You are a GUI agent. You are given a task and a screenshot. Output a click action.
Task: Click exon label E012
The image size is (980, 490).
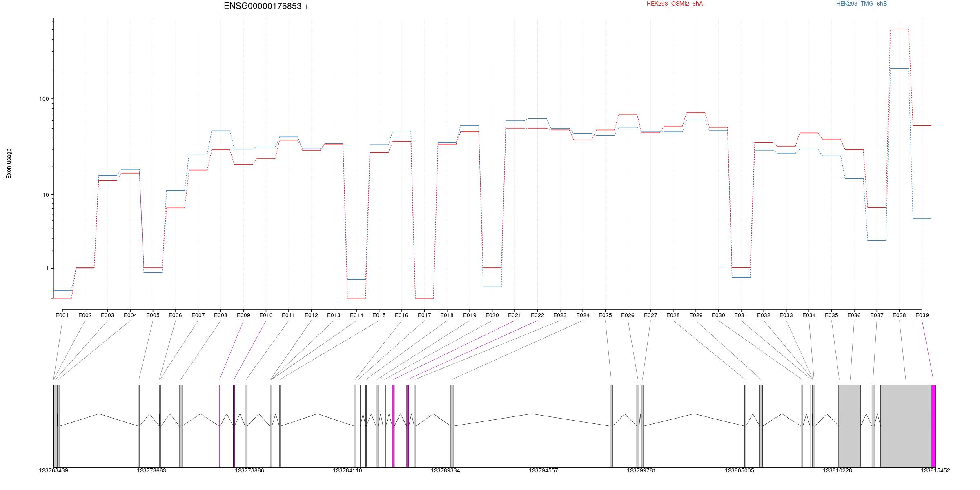click(x=311, y=315)
